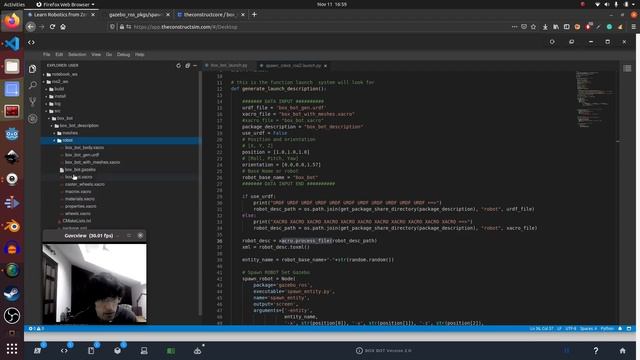Refresh the Explorer file tree
Screen dimensions: 640x360
coord(178,65)
